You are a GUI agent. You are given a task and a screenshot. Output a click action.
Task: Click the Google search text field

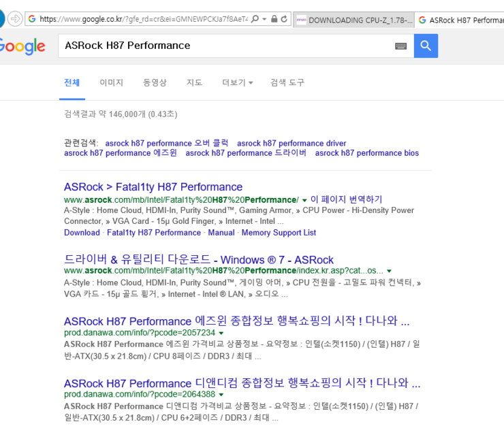225,46
